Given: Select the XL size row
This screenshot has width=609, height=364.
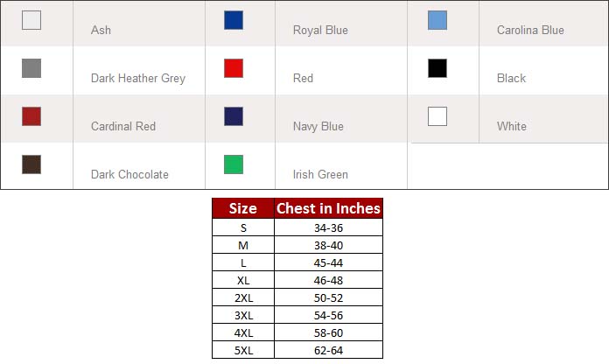Looking at the screenshot, I should tap(243, 280).
